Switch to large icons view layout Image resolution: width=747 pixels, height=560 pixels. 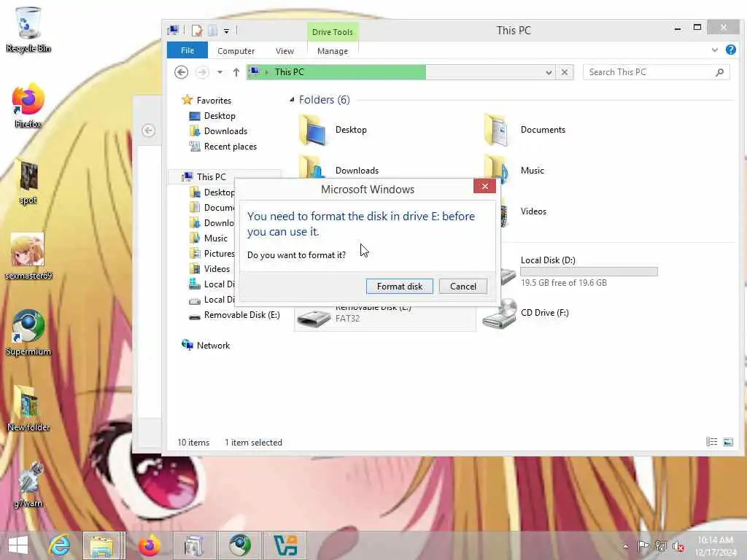point(727,442)
